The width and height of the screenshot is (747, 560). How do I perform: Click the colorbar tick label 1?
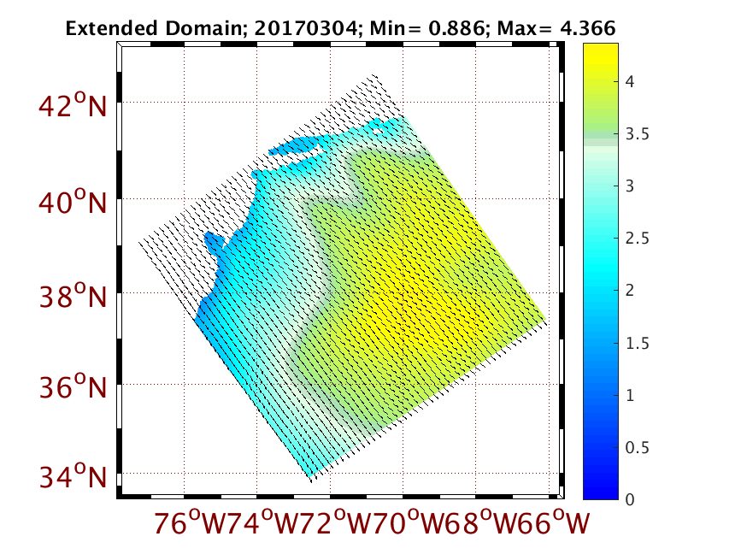tap(630, 395)
